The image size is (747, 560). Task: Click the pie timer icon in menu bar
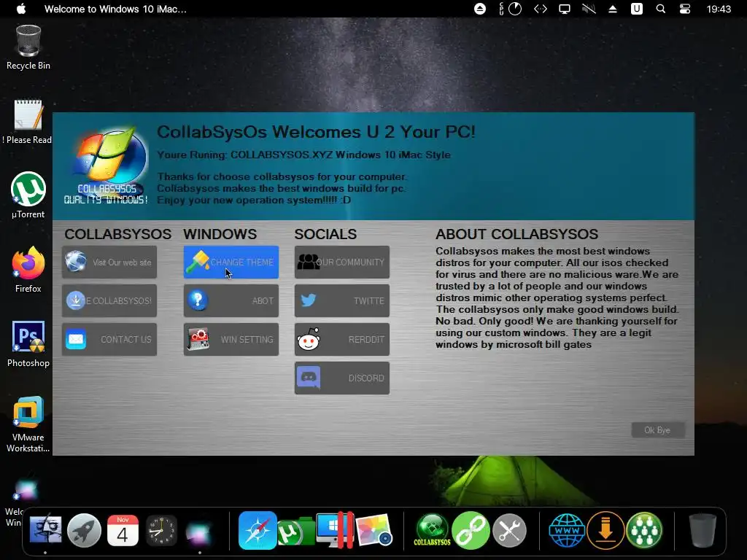[515, 9]
